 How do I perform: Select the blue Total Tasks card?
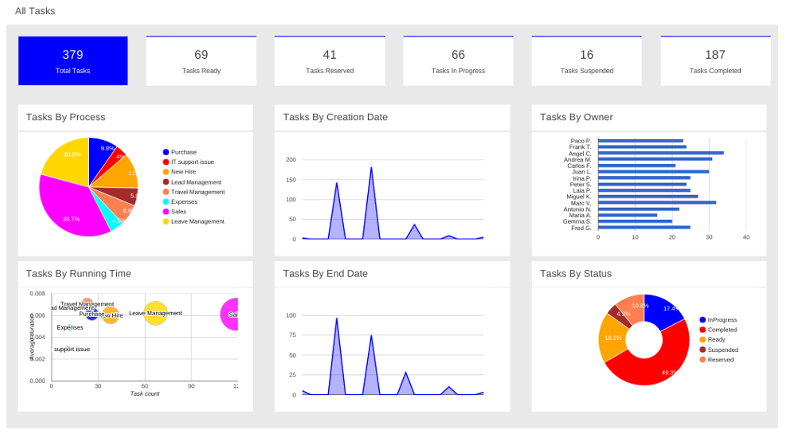(73, 60)
